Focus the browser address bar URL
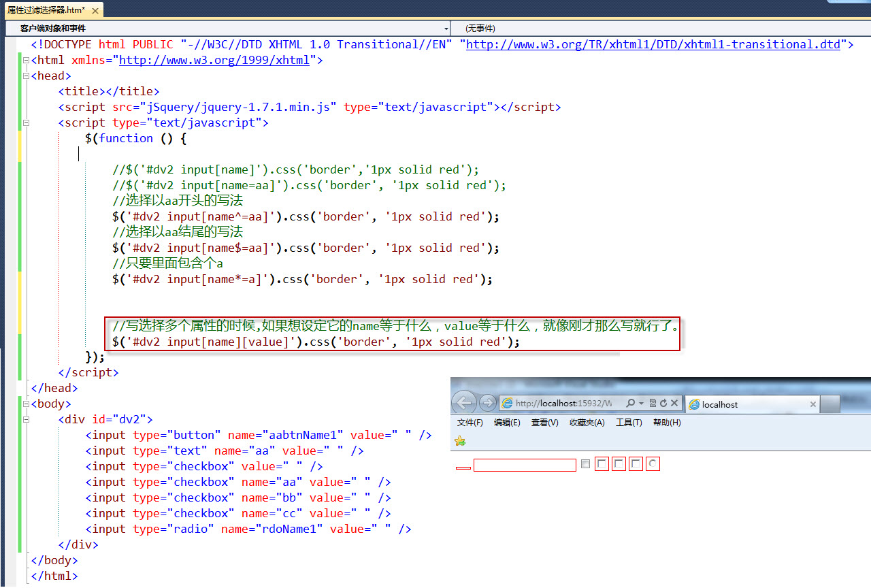 (563, 404)
